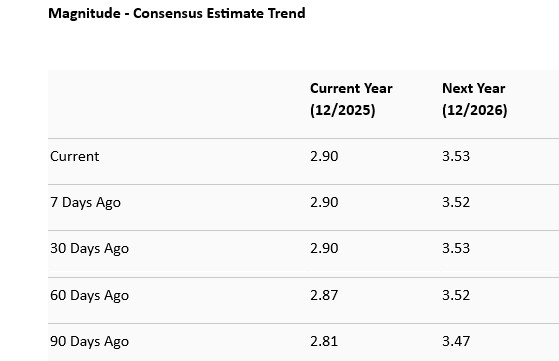Click the 2.87 estimate cell
Screen dimensions: 559x361
click(324, 296)
